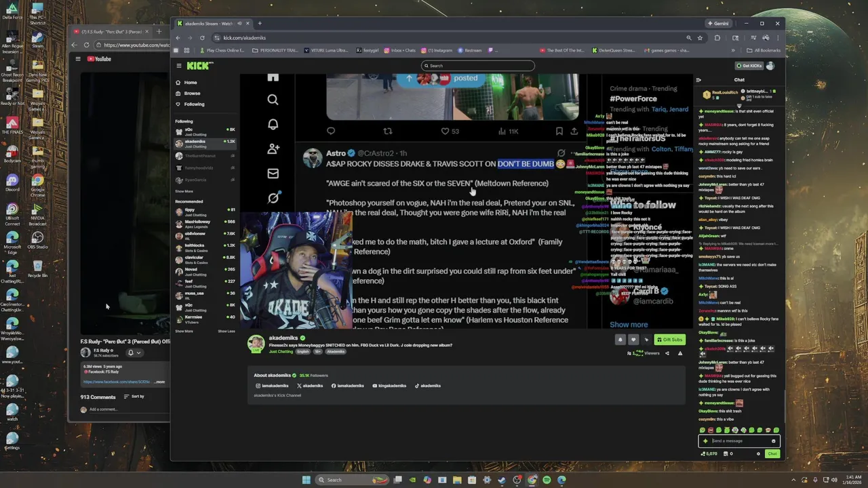Image resolution: width=868 pixels, height=488 pixels.
Task: Click the heart follow button next to Gift Subs
Action: (633, 340)
